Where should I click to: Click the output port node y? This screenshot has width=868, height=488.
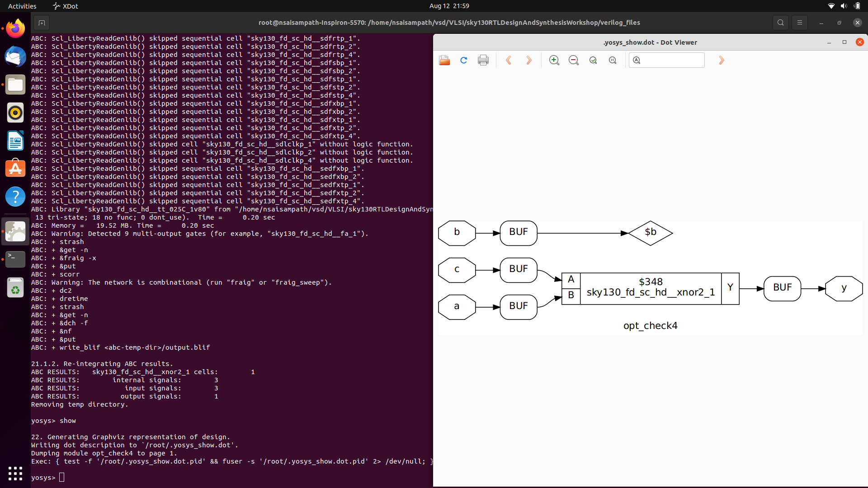(844, 288)
